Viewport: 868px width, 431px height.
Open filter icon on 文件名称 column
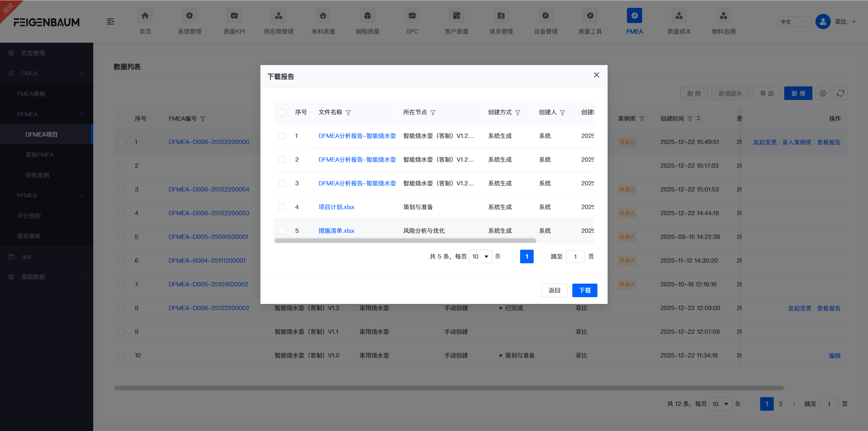[x=349, y=112]
